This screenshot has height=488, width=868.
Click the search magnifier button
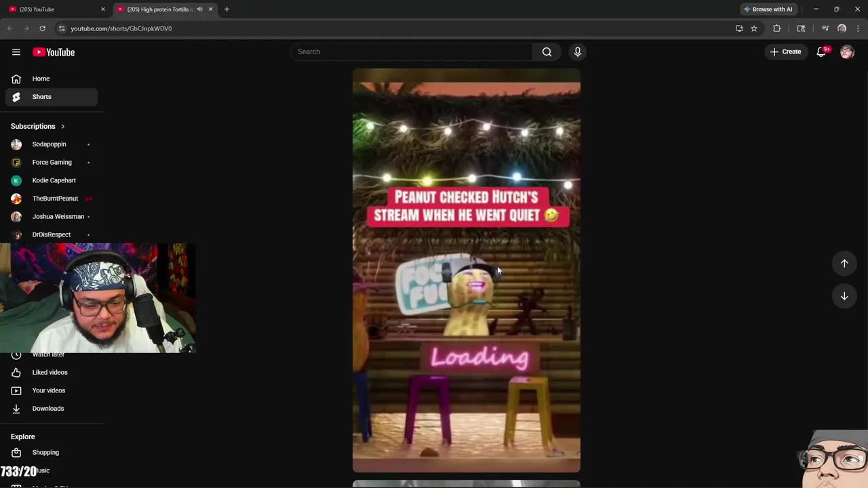pos(547,52)
